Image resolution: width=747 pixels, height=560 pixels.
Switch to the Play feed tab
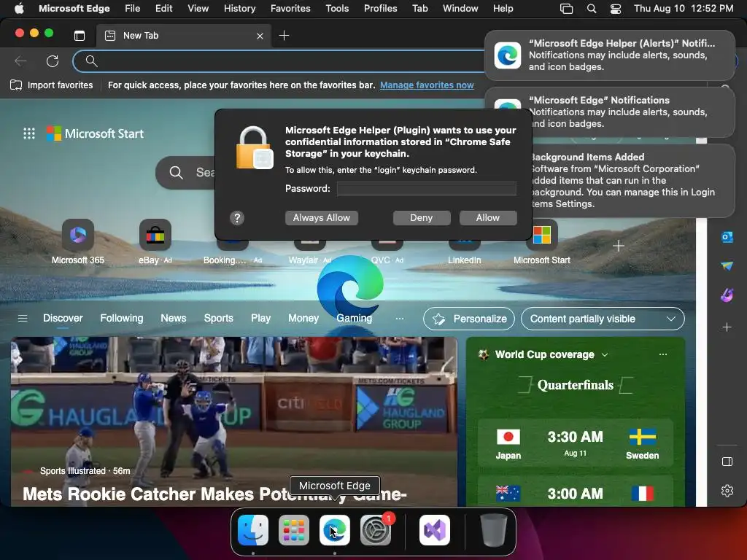click(260, 318)
